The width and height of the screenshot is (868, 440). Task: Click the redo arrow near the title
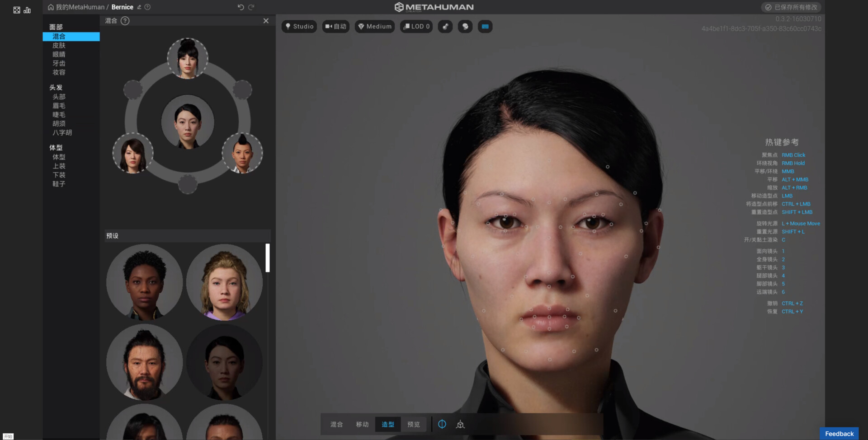pyautogui.click(x=251, y=7)
